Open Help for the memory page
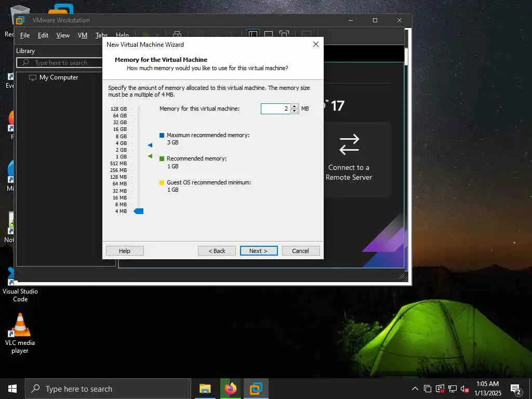The image size is (532, 399). click(x=125, y=251)
